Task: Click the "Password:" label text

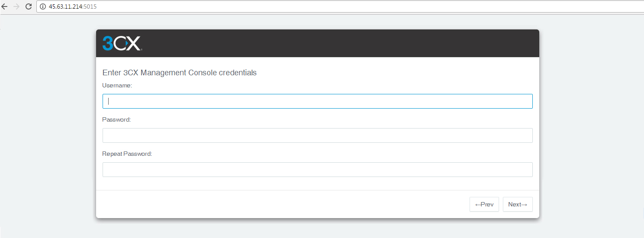Action: click(x=116, y=120)
